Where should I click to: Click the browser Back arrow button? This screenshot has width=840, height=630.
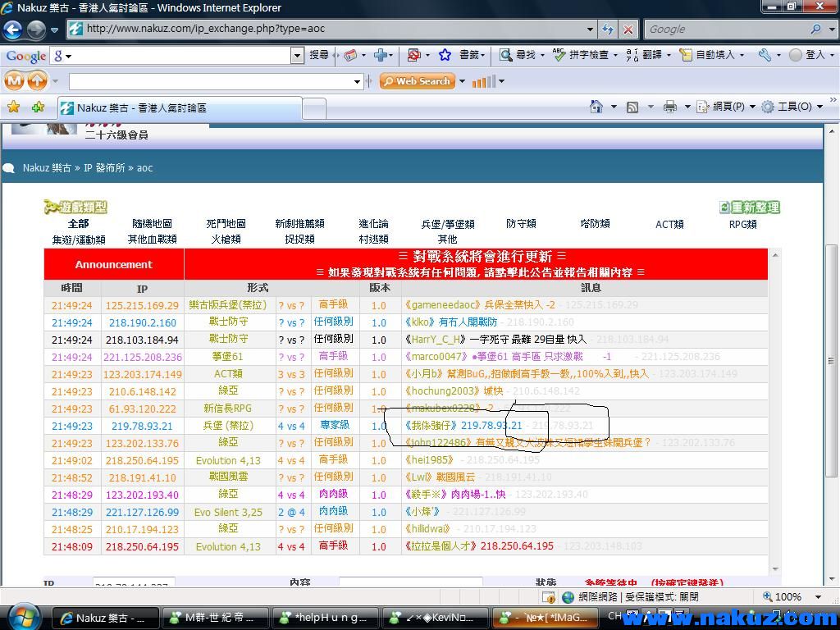tap(13, 30)
